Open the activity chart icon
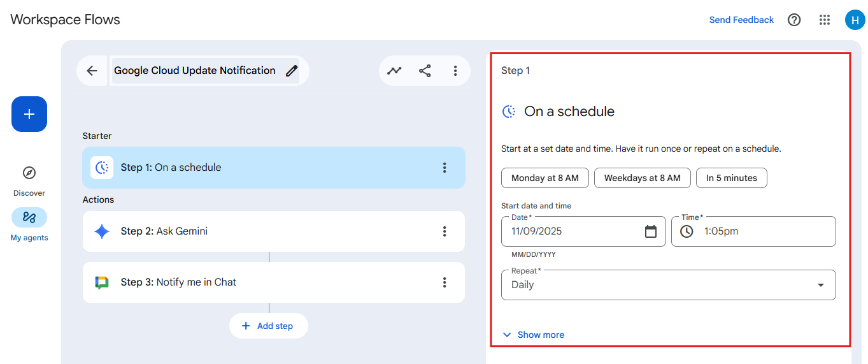Screen dimensions: 868x364 [x=395, y=71]
